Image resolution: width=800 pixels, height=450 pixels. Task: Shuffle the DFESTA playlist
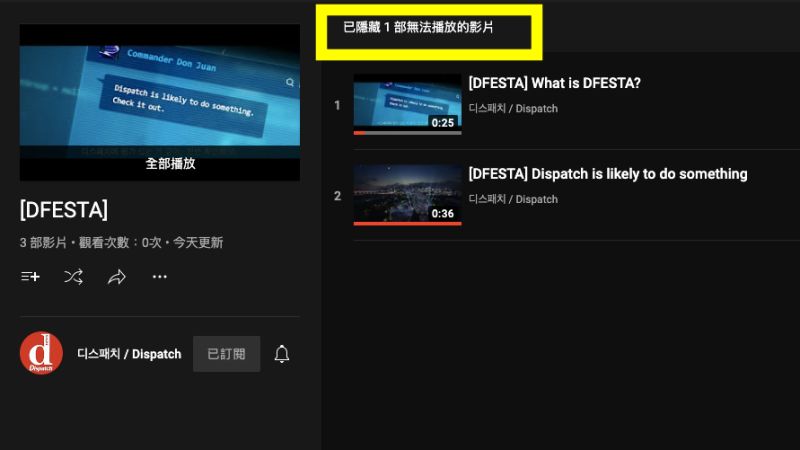(73, 277)
